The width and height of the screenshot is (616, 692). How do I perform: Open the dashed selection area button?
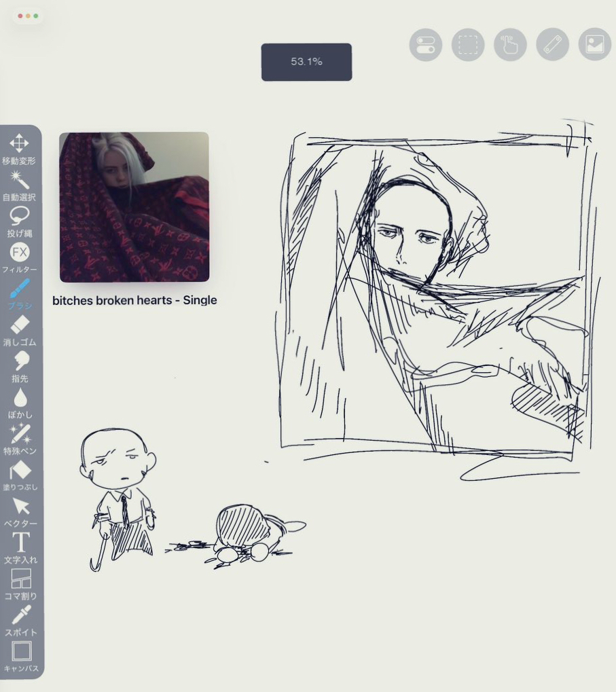coord(468,45)
